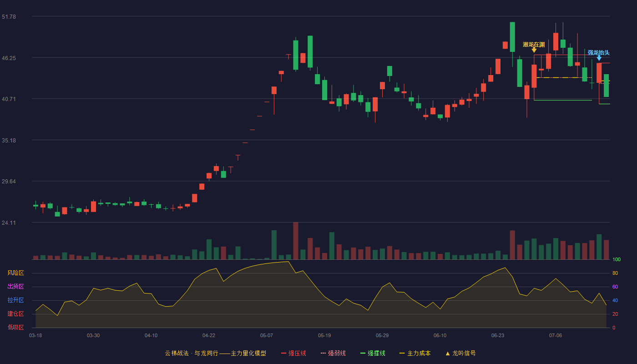637x364 pixels.
Task: Click the 05-29 date label
Action: tap(382, 335)
